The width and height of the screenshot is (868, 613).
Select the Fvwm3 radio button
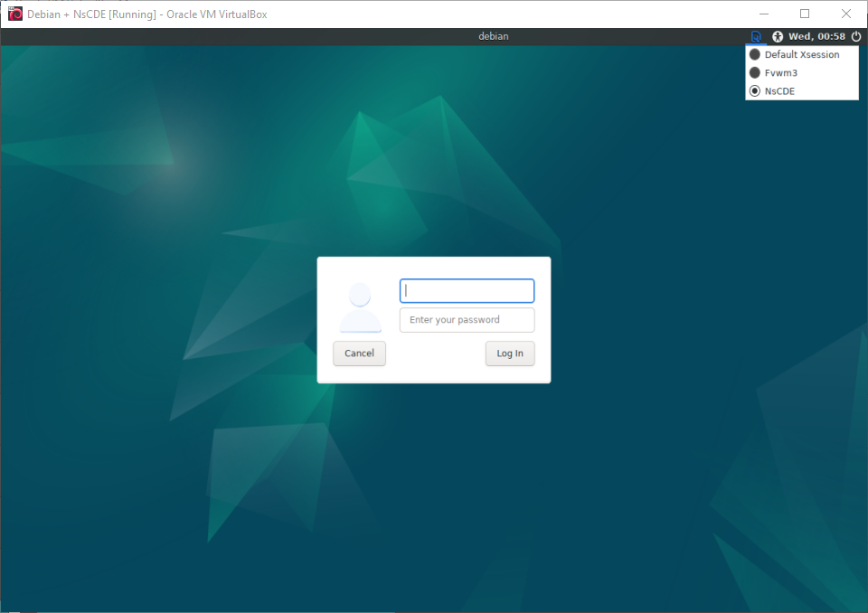[755, 72]
